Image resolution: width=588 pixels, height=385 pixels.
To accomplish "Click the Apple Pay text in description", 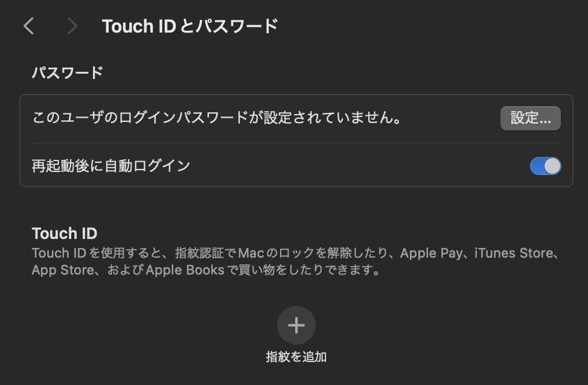I will 431,253.
